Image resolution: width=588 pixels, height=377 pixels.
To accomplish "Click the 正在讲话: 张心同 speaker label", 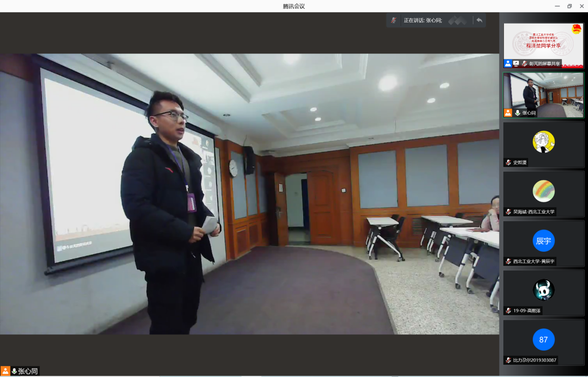I will tap(422, 20).
